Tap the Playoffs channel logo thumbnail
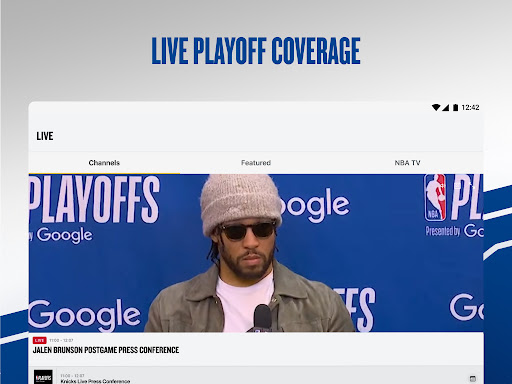The width and height of the screenshot is (512, 384). tap(43, 377)
